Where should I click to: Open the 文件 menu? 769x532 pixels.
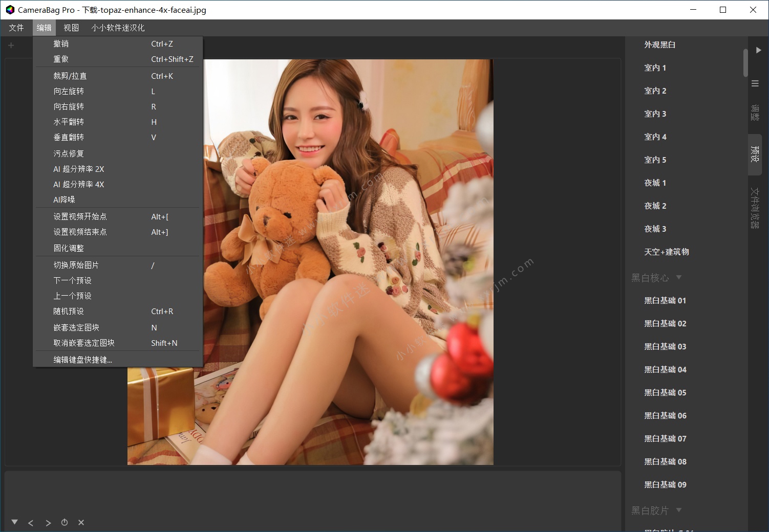pyautogui.click(x=16, y=28)
